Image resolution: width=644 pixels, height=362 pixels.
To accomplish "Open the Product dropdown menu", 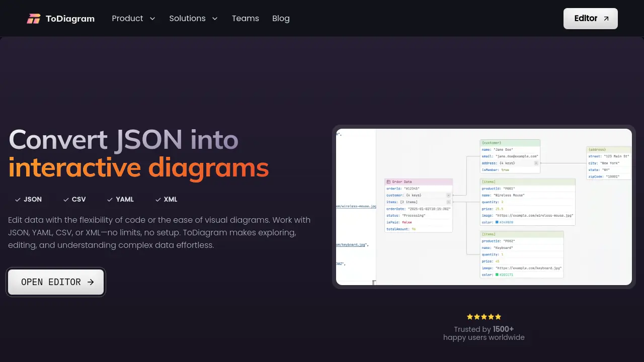I will (x=133, y=18).
